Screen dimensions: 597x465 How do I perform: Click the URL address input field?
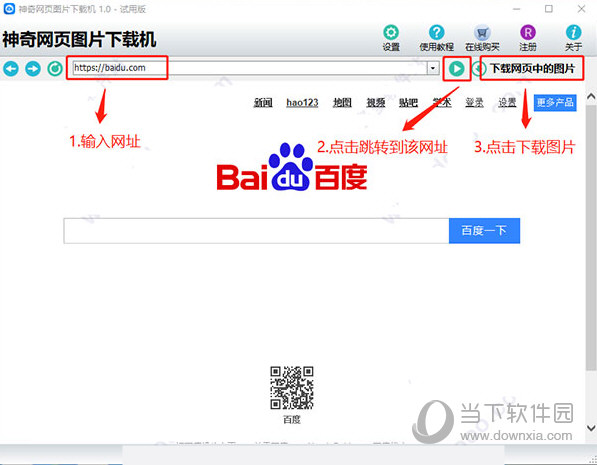250,68
